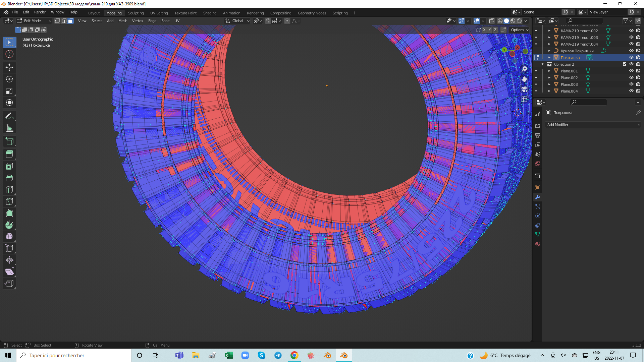Collapse the Collection 2 tree
Screen dimensions: 644x362
(x=543, y=64)
